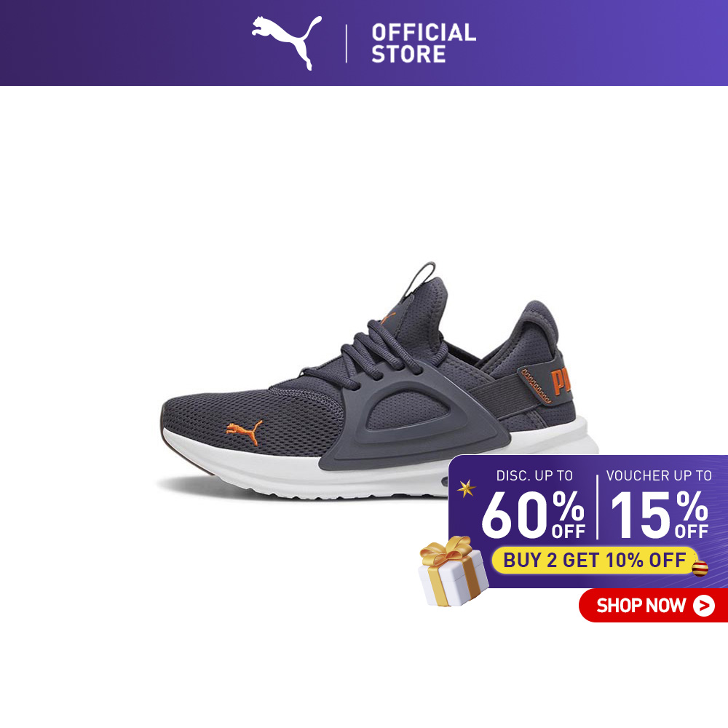Click the striped ornament ball icon
Viewport: 728px width, 728px height.
[x=700, y=569]
